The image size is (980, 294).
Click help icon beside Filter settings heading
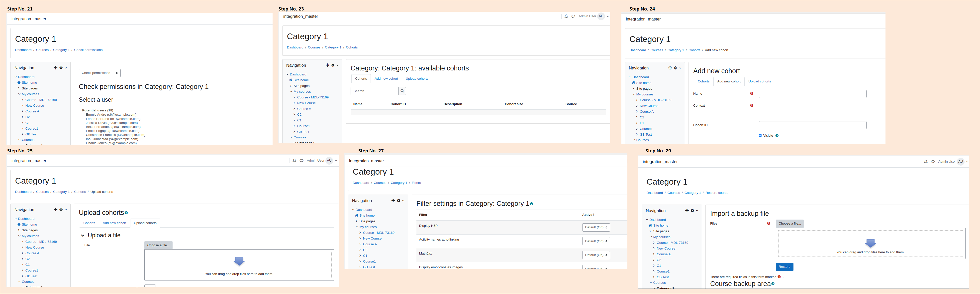point(531,204)
